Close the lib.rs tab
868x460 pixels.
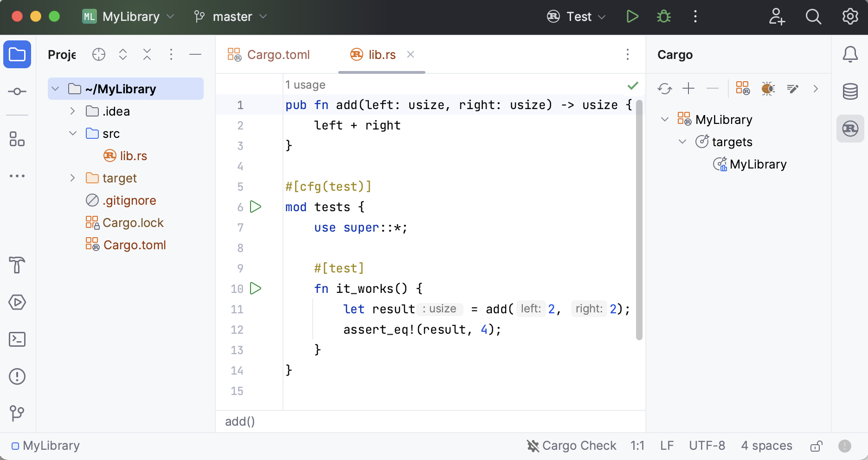tap(411, 54)
